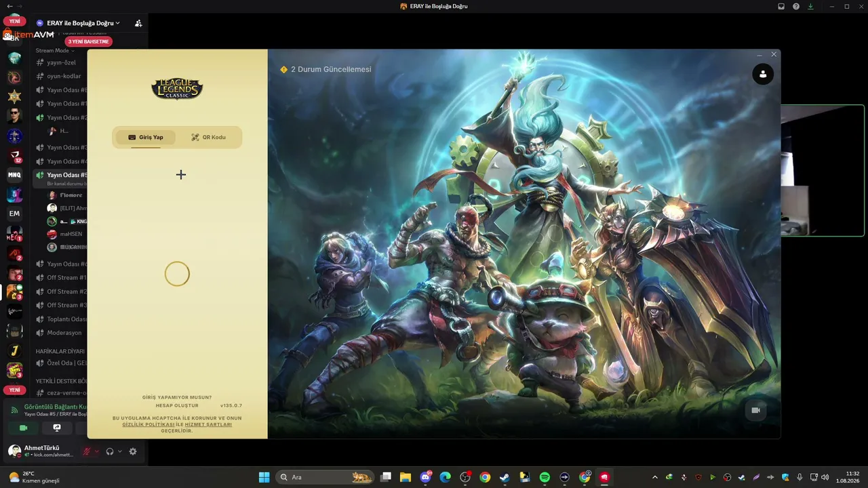The image size is (868, 488).
Task: Open the weather widget on taskbar
Action: coord(34,477)
